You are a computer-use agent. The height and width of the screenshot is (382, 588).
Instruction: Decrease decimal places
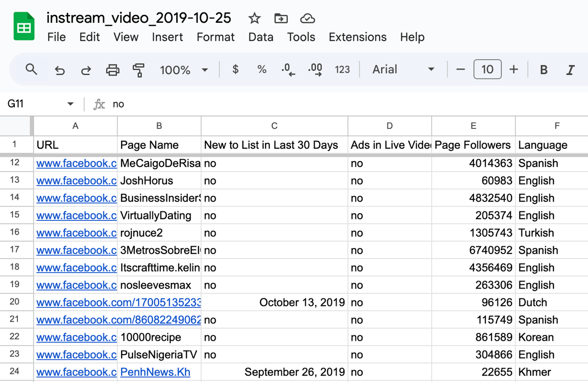pos(288,69)
